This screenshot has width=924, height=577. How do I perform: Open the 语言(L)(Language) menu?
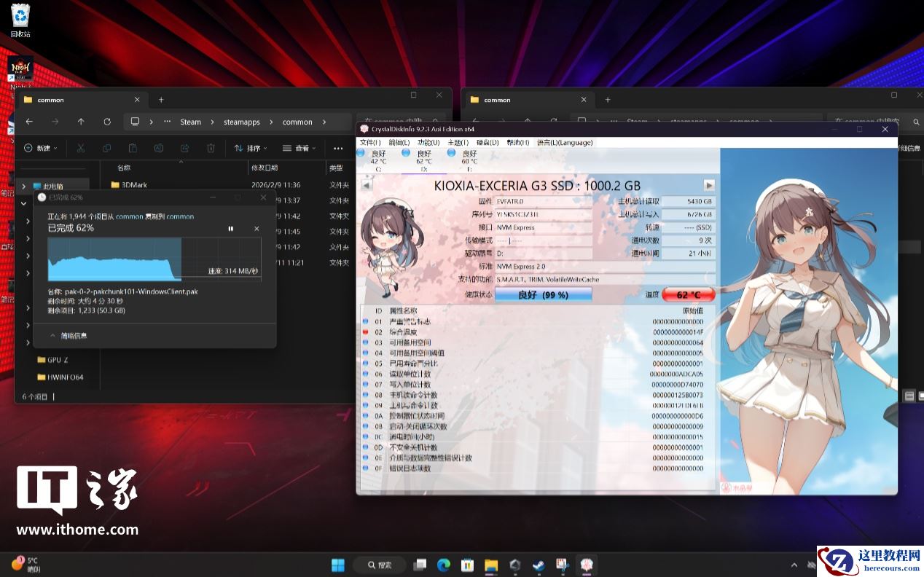click(x=565, y=142)
